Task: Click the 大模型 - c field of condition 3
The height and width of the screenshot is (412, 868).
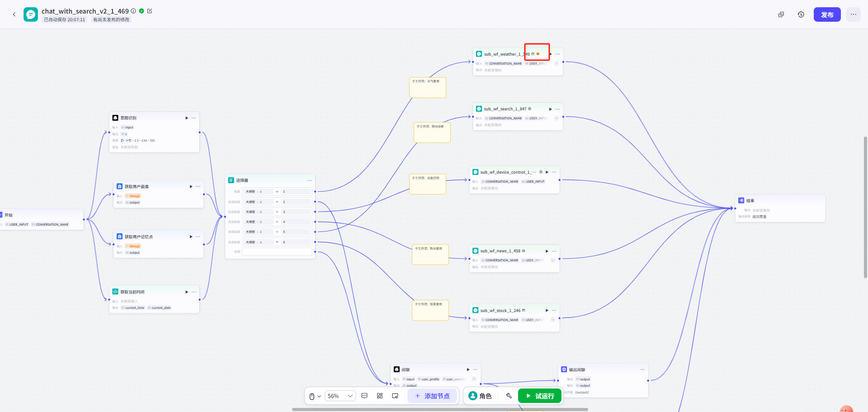Action: 257,212
